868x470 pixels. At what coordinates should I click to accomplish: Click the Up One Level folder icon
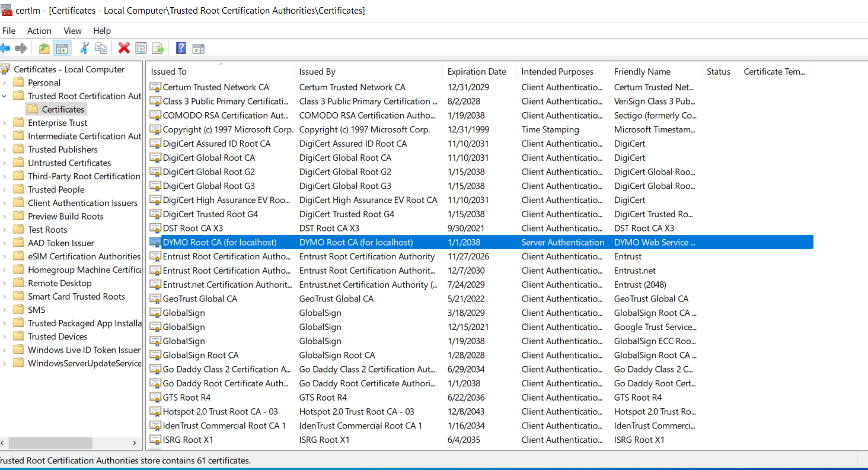point(44,49)
